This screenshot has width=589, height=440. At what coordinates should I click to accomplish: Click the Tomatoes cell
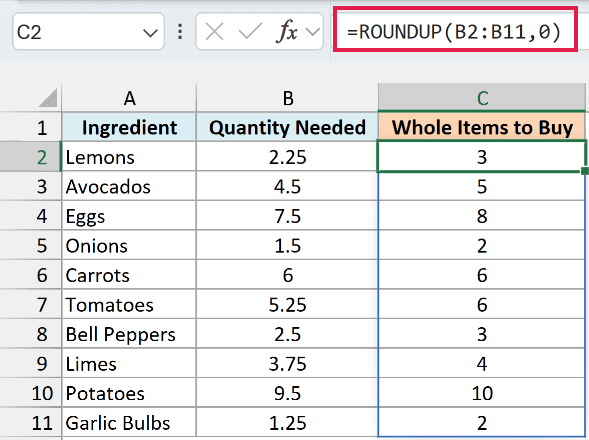pyautogui.click(x=129, y=304)
